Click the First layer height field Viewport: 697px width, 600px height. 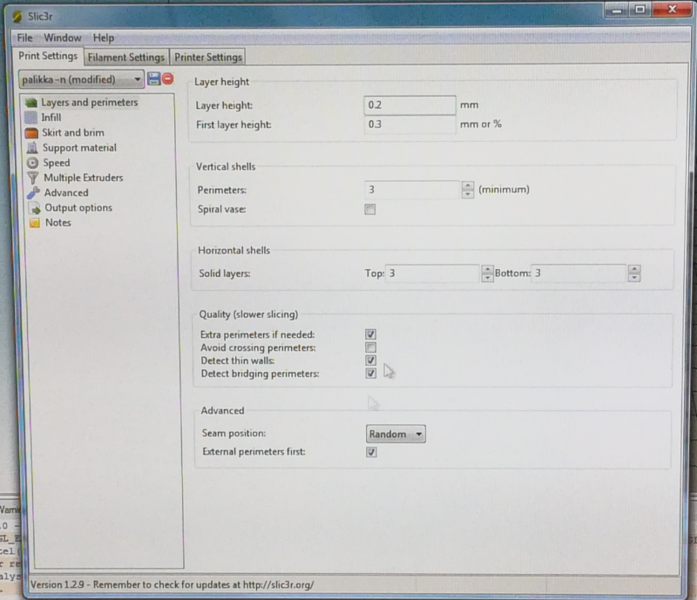(410, 124)
